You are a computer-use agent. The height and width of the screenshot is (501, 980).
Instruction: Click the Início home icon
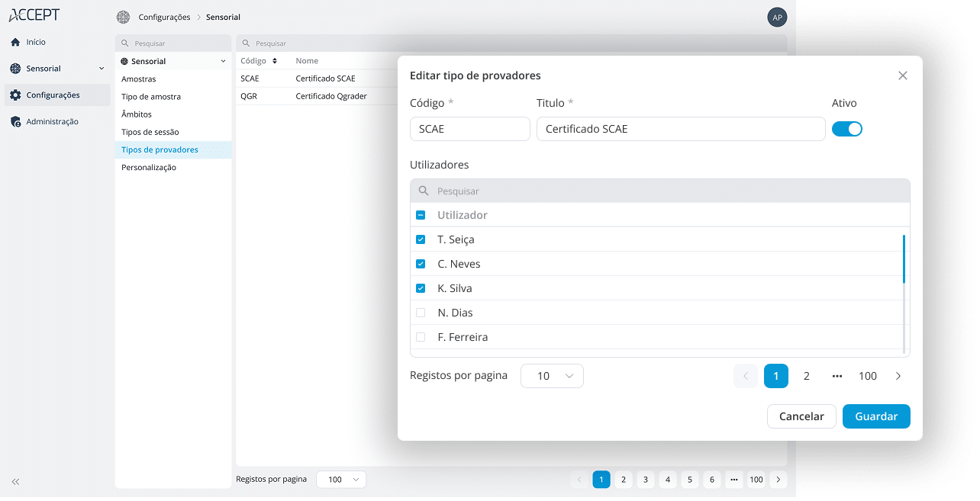click(x=15, y=42)
